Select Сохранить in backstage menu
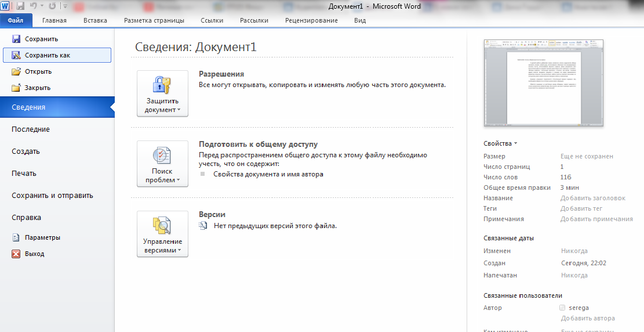Screen dimensions: 644x332 pos(57,39)
